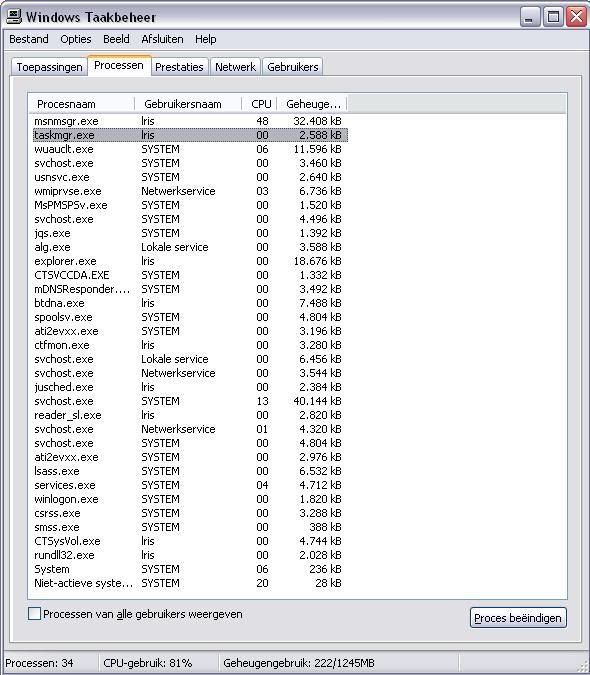Click the Proces beëindigen button
590x675 pixels.
518,618
